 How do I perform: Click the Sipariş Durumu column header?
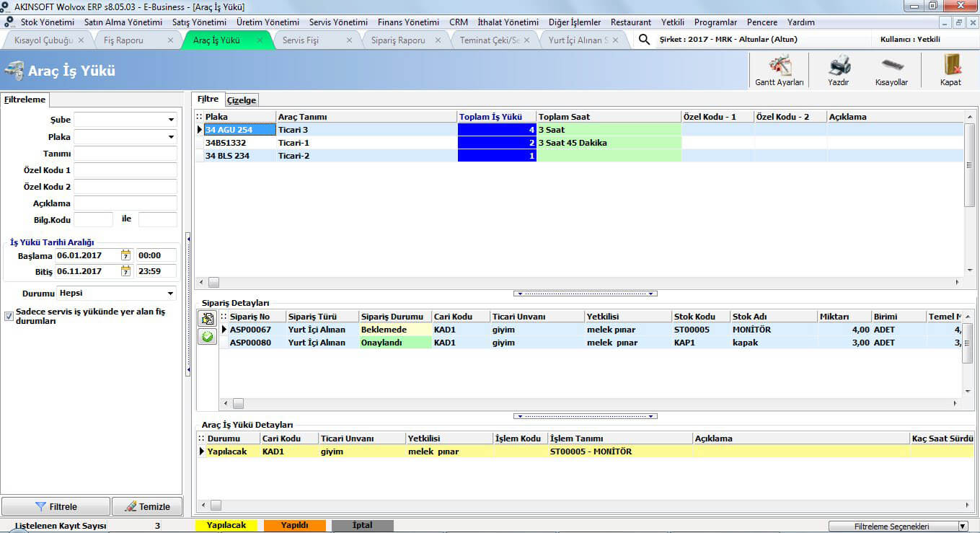click(395, 317)
